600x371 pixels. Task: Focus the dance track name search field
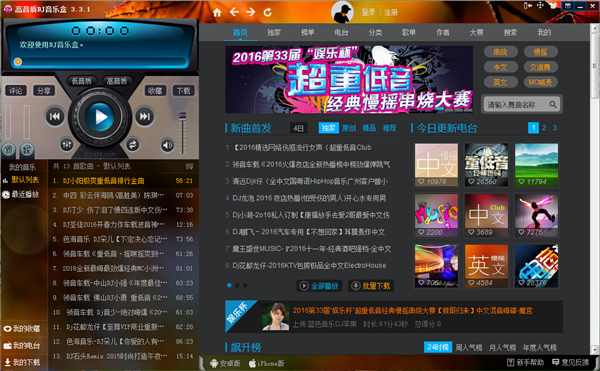516,104
